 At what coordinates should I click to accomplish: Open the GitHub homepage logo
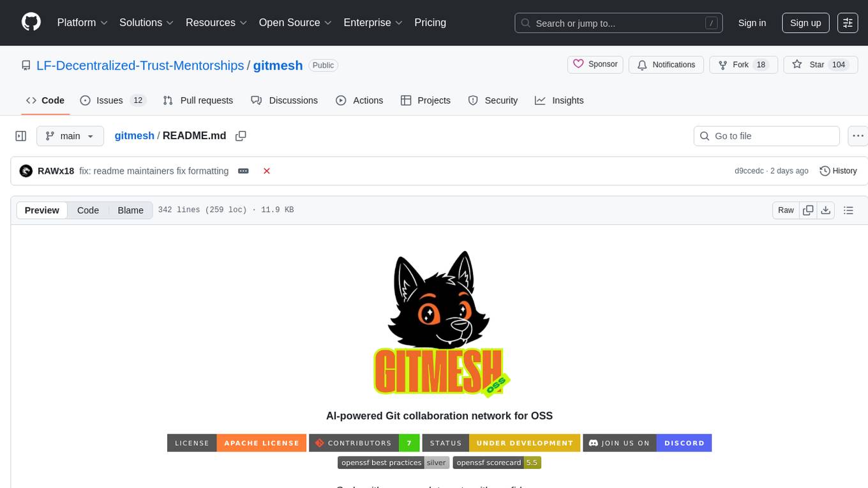tap(31, 22)
